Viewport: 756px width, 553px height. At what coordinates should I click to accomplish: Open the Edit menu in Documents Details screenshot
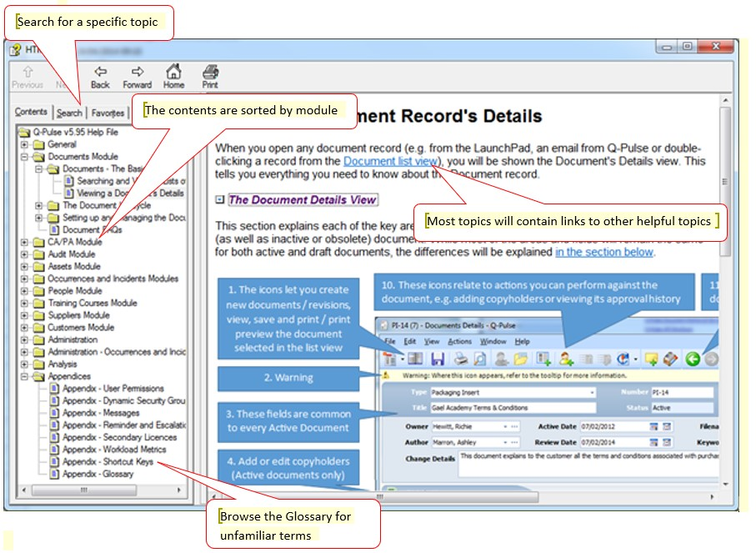tap(410, 342)
